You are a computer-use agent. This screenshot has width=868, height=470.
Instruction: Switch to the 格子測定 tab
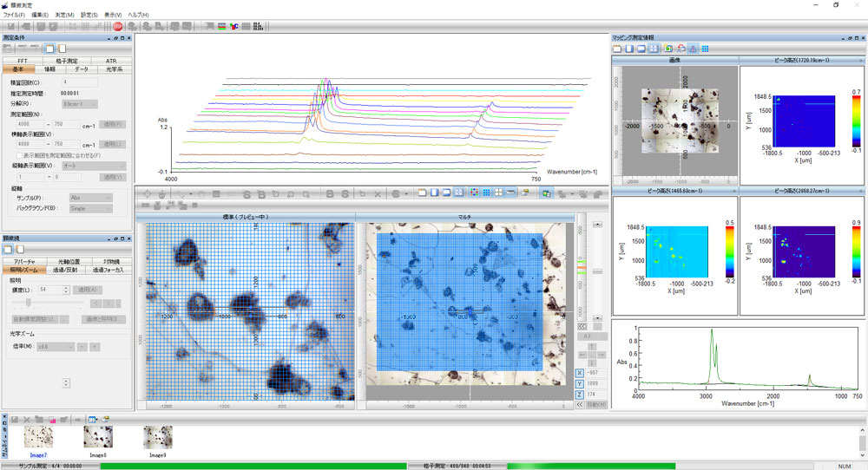68,61
